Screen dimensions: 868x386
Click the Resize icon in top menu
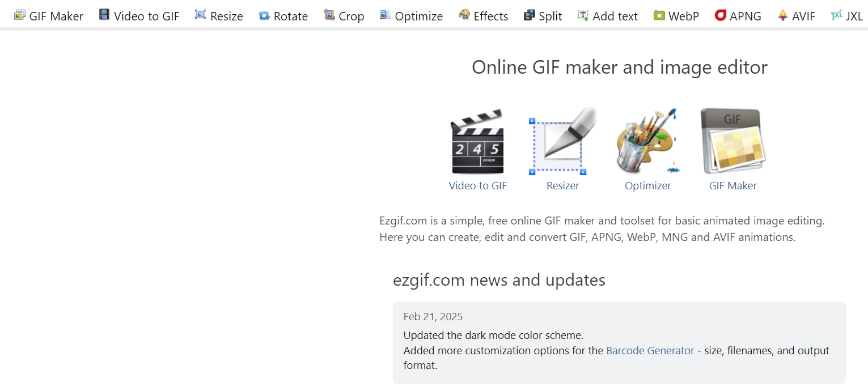[200, 15]
